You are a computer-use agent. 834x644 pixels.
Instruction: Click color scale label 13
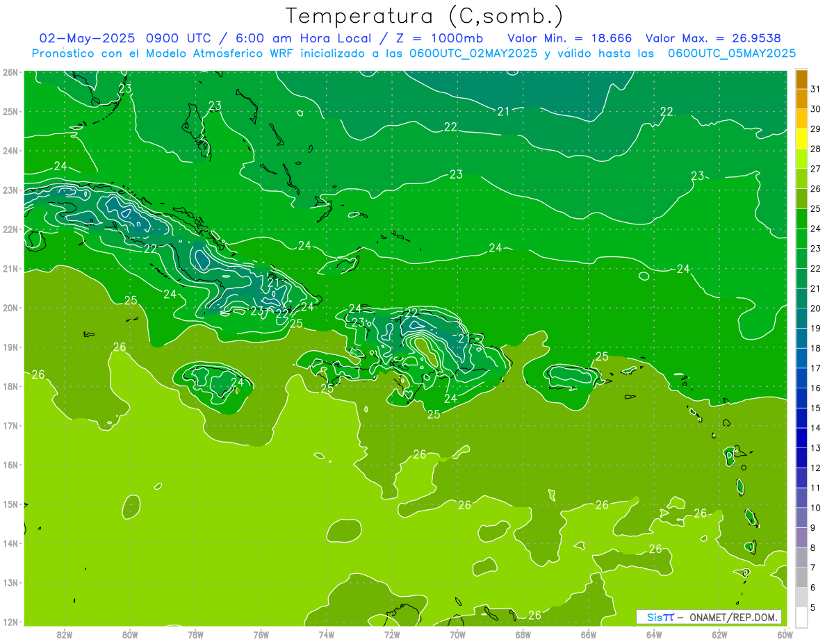[x=816, y=447]
